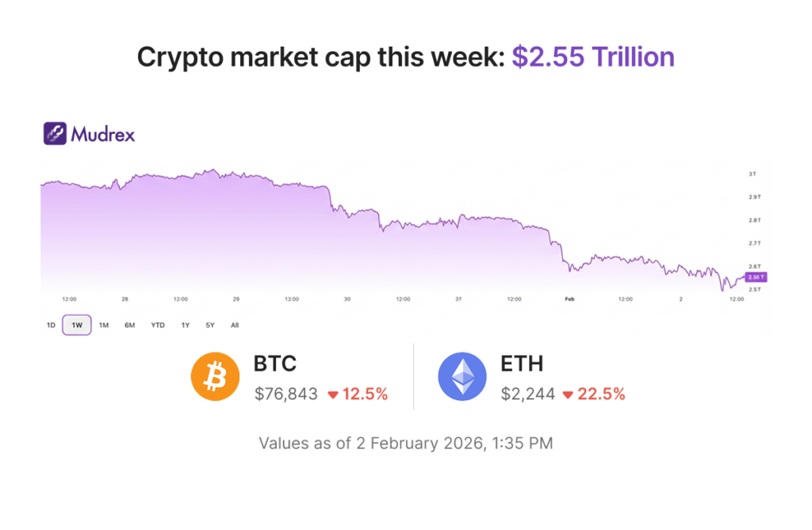Click the BTC price $76,843
Viewport: 812px width, 530px height.
(286, 394)
